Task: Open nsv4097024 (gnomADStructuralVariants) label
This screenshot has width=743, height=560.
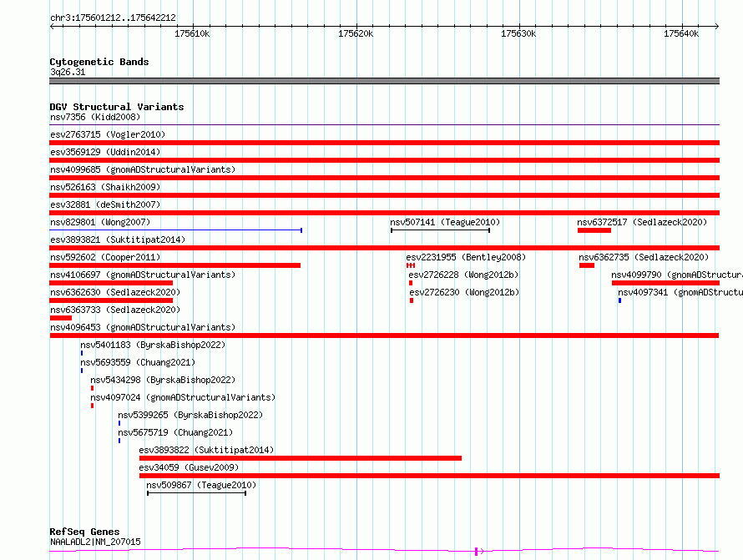Action: click(183, 397)
